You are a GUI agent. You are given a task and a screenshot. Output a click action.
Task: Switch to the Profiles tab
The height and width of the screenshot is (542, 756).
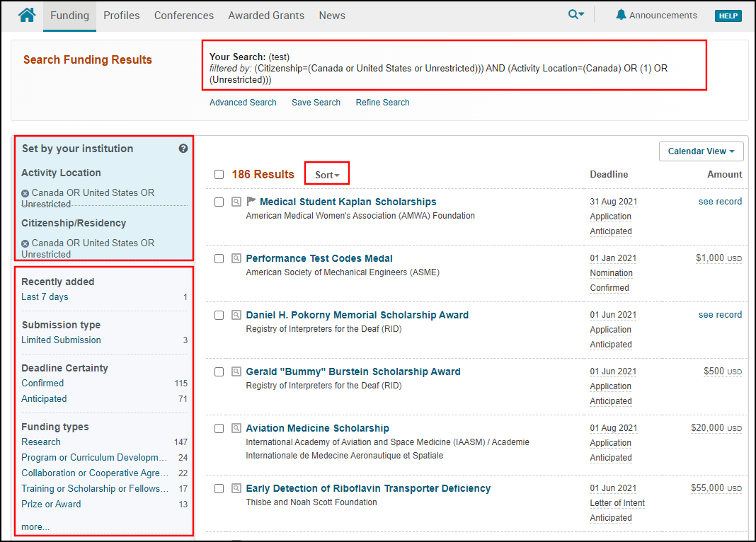pyautogui.click(x=121, y=16)
